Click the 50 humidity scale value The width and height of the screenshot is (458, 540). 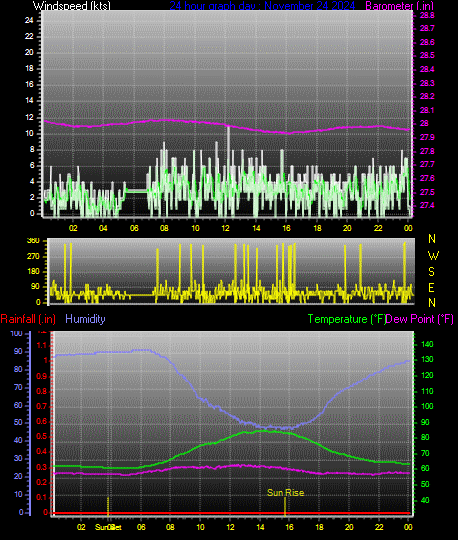point(18,422)
